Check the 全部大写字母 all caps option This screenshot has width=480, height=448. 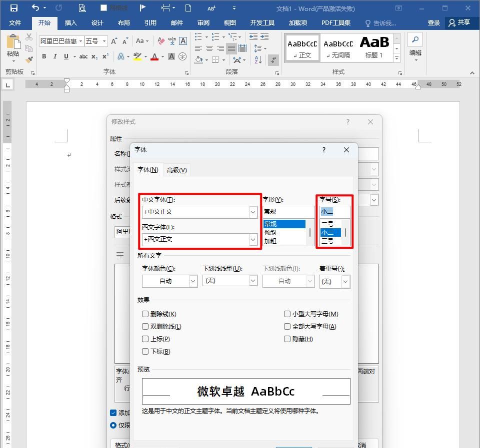click(287, 326)
